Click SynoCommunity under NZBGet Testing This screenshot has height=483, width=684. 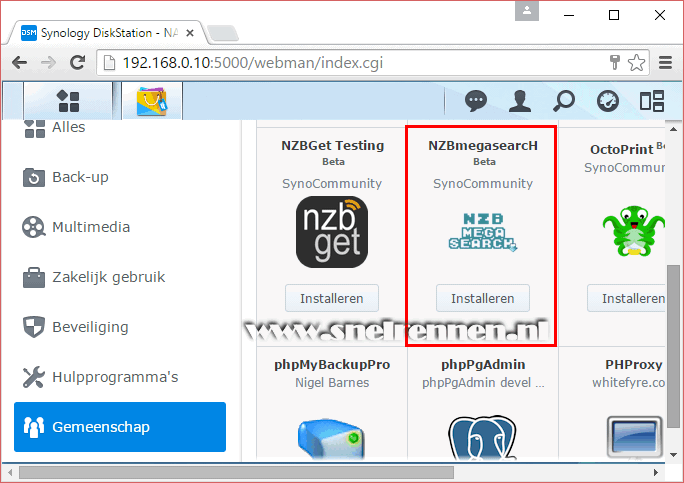(332, 184)
